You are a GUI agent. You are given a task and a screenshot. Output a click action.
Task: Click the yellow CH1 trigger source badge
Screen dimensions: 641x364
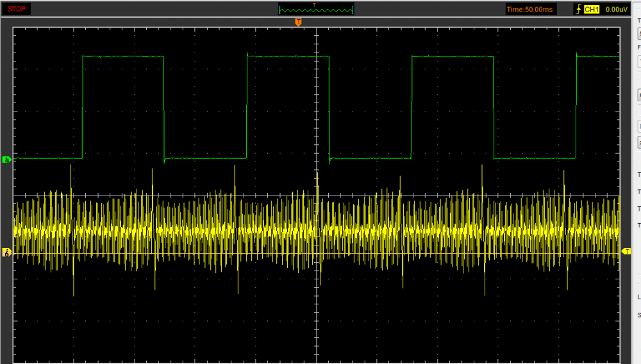591,10
